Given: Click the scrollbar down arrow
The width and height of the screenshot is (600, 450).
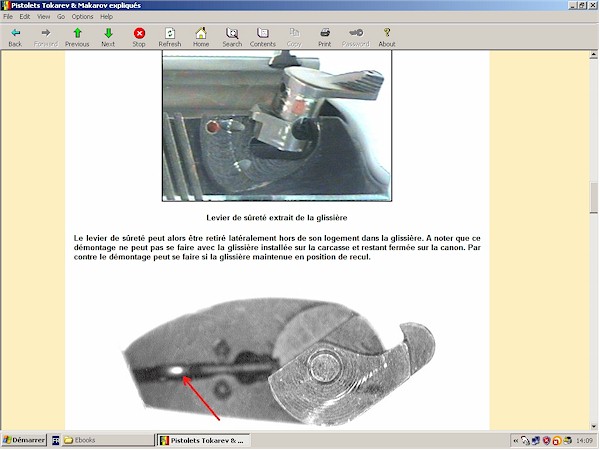Looking at the screenshot, I should 593,426.
